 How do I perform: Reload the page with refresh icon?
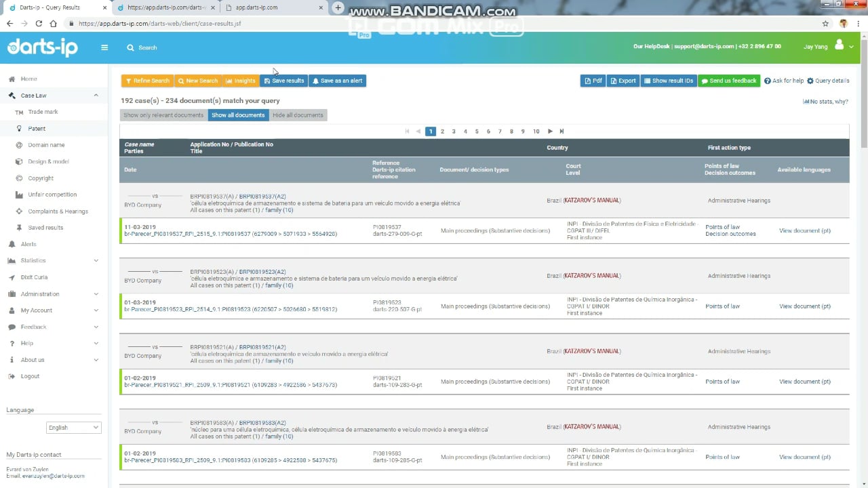pyautogui.click(x=39, y=23)
